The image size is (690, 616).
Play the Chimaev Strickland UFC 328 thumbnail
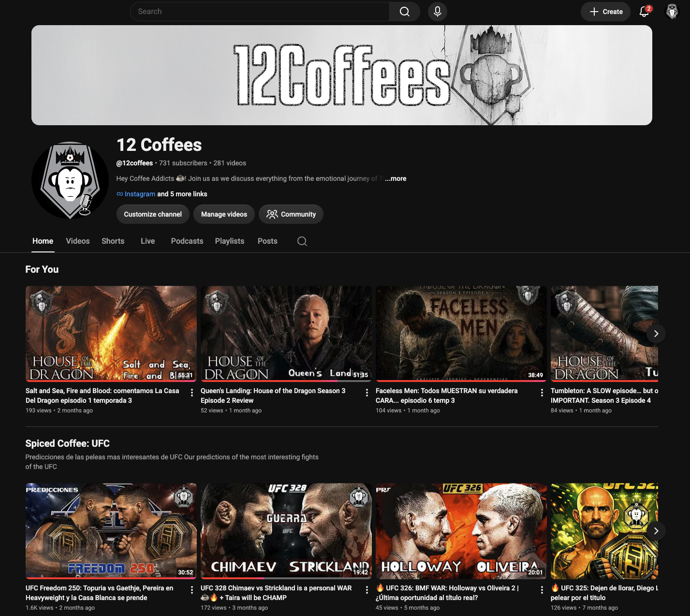pyautogui.click(x=286, y=531)
